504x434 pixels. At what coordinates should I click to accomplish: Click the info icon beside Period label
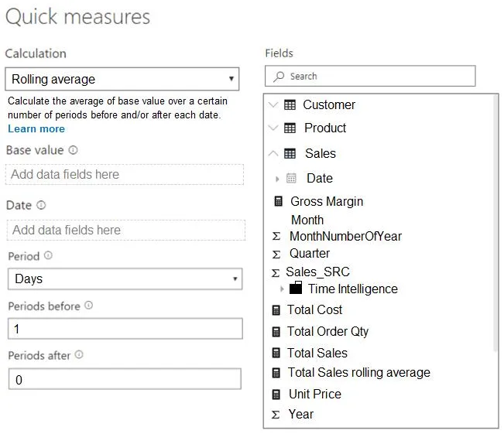tap(48, 255)
